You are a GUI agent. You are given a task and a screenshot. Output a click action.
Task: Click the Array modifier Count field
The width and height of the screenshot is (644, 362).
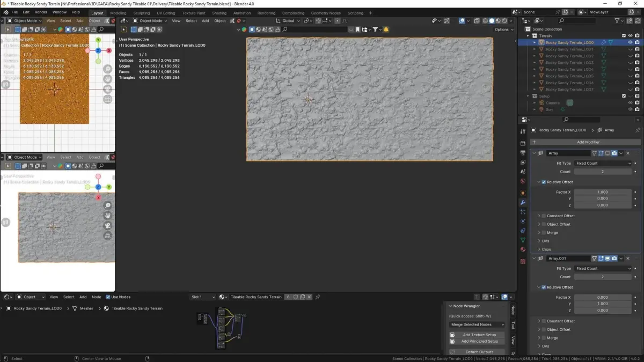coord(603,172)
